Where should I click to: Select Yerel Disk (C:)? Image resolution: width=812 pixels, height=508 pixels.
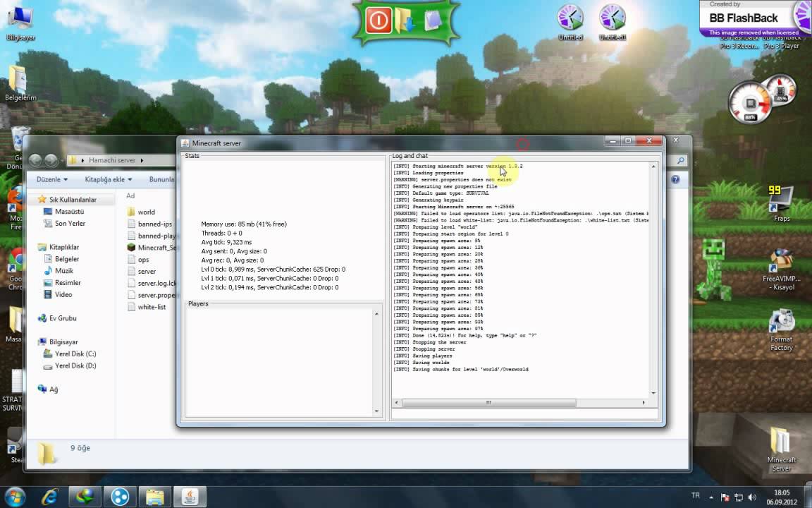pyautogui.click(x=69, y=353)
